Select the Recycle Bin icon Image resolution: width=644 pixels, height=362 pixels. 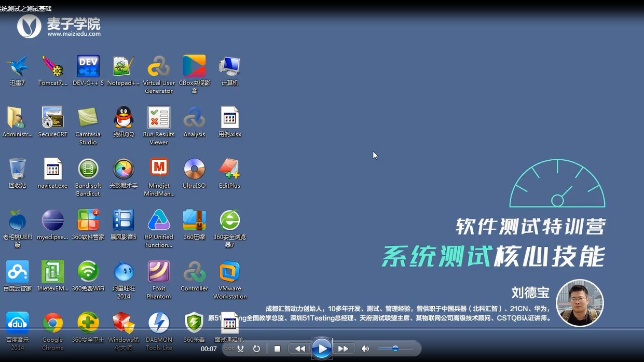(x=18, y=170)
